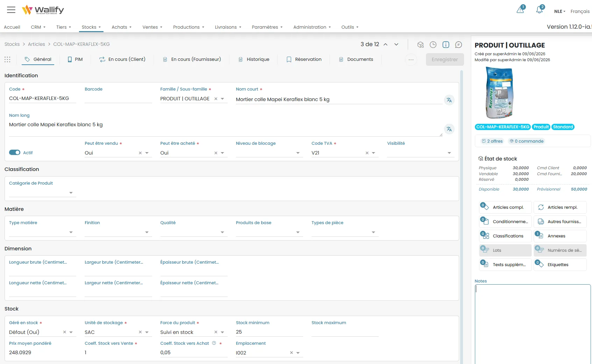Open Classifications panel
Image resolution: width=592 pixels, height=364 pixels.
[505, 236]
